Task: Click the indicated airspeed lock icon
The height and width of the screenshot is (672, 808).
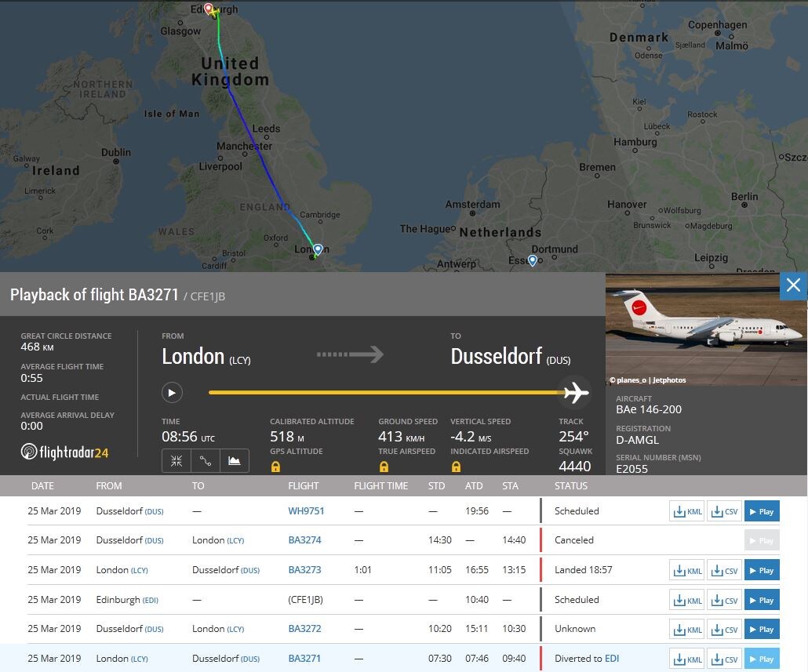Action: tap(456, 467)
